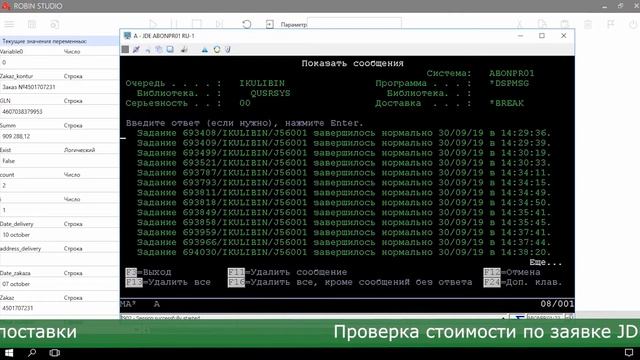Click the step-forward icon in Robin toolbar

pyautogui.click(x=219, y=24)
